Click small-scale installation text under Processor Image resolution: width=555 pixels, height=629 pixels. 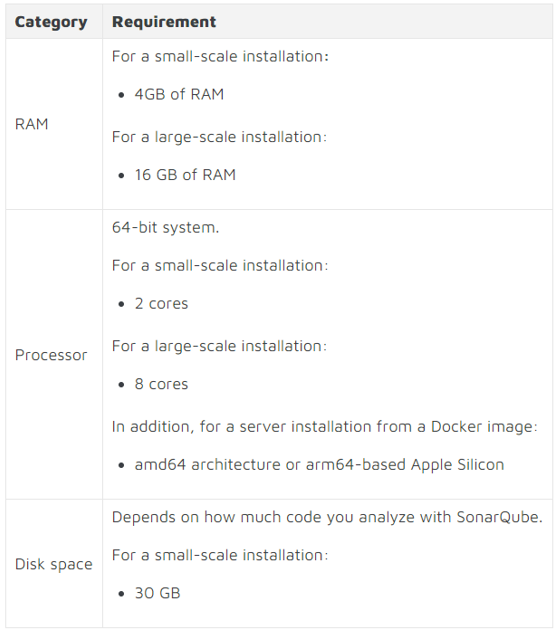tap(220, 266)
